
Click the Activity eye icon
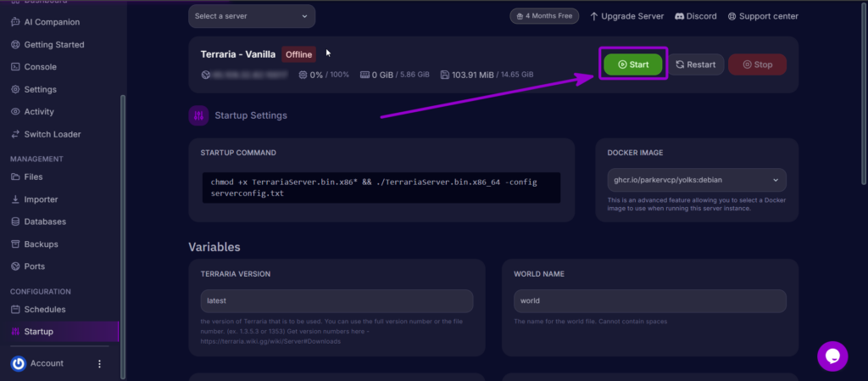(x=15, y=111)
